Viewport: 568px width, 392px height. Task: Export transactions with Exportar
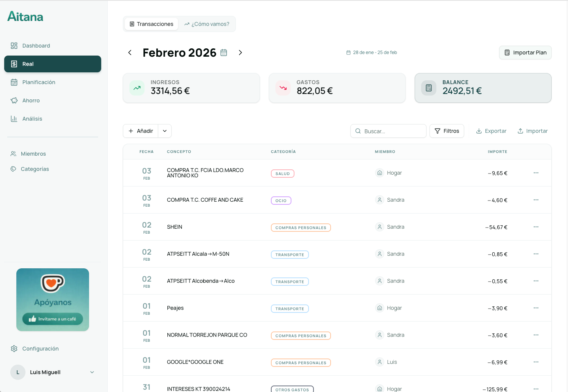tap(491, 131)
